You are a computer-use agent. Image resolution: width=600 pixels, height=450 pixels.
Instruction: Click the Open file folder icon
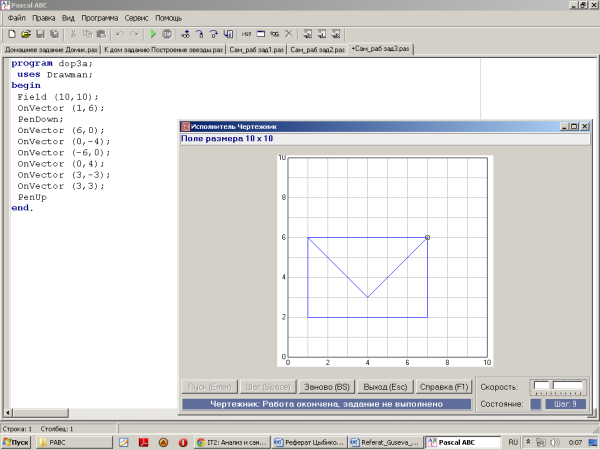(x=25, y=33)
